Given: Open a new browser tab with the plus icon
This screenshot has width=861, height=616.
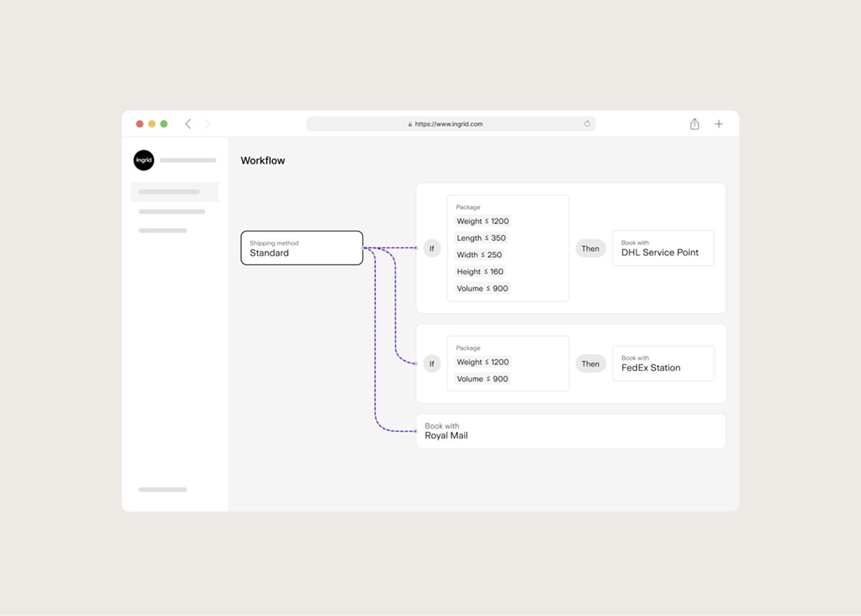Looking at the screenshot, I should coord(719,124).
